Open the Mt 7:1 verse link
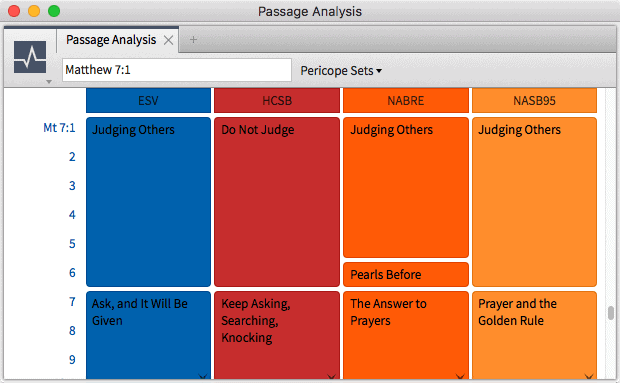 pos(59,128)
